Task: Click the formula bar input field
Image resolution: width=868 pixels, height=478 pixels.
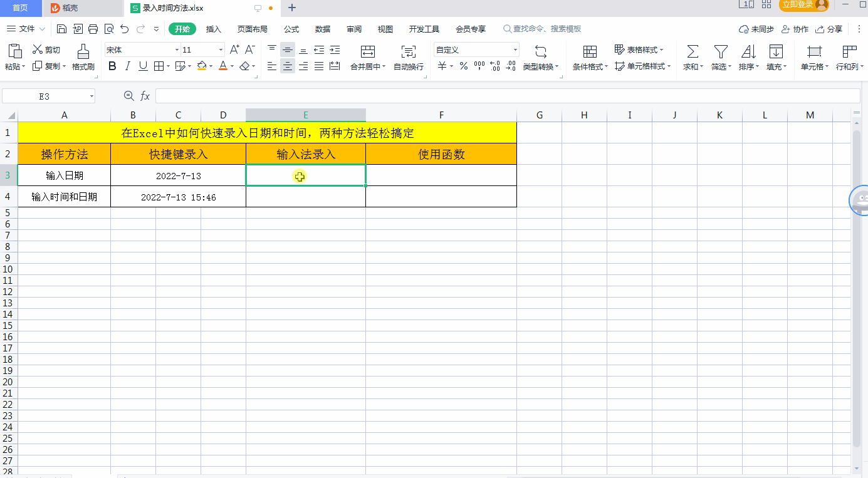Action: tap(508, 96)
